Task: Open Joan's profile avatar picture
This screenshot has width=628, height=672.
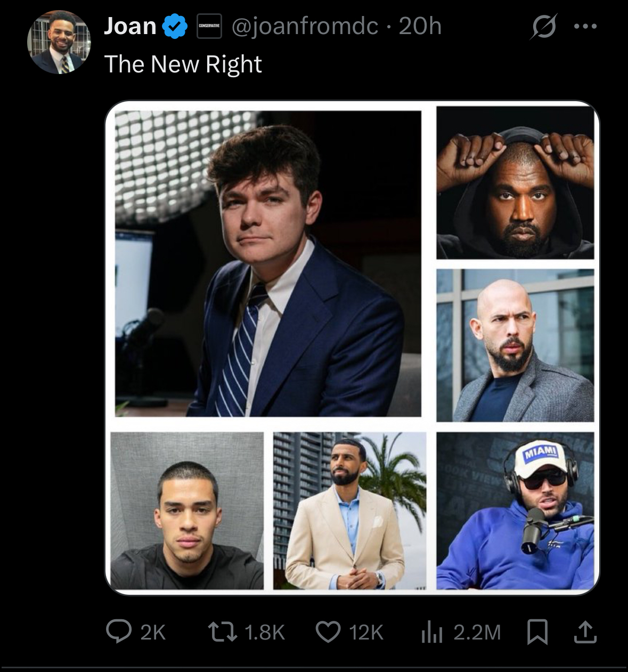Action: tap(59, 43)
